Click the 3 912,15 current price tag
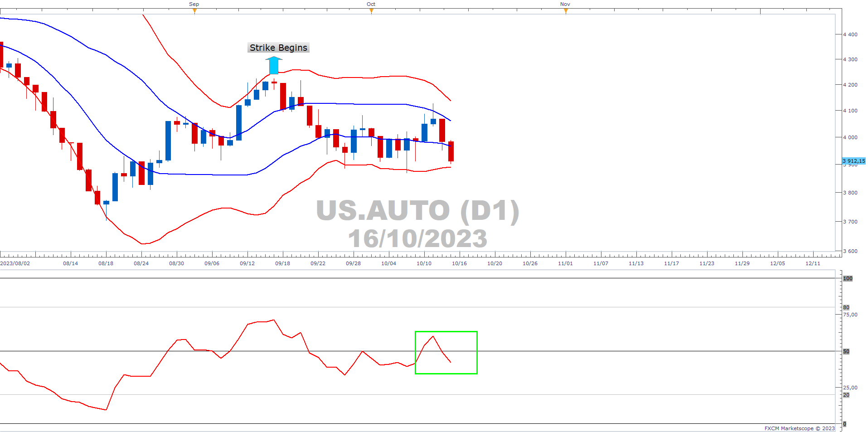The image size is (868, 432). pyautogui.click(x=853, y=161)
